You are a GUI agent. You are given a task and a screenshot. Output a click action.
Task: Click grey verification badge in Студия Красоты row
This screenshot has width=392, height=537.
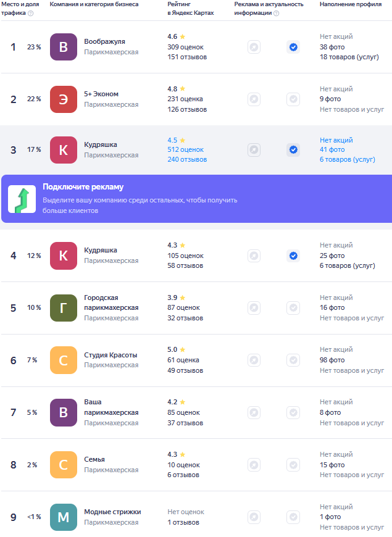(x=293, y=360)
